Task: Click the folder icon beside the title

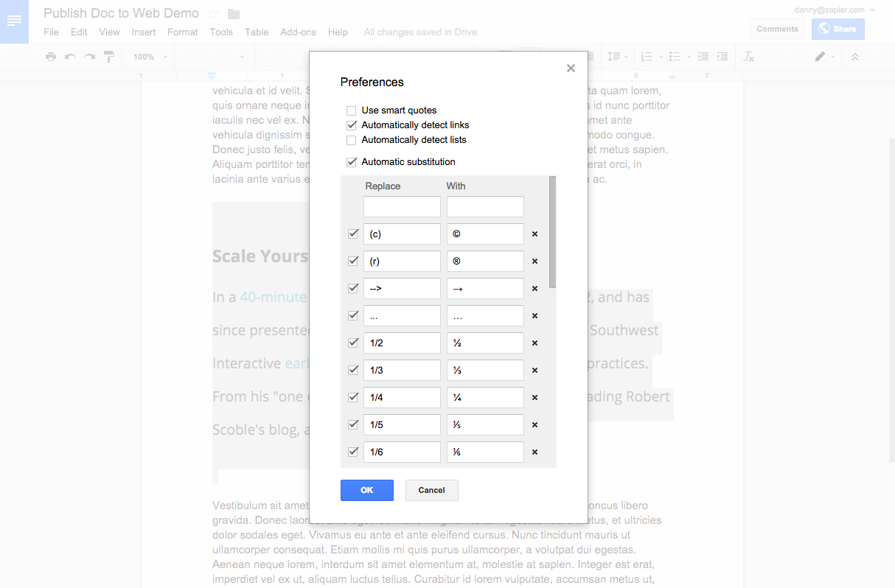Action: tap(234, 13)
